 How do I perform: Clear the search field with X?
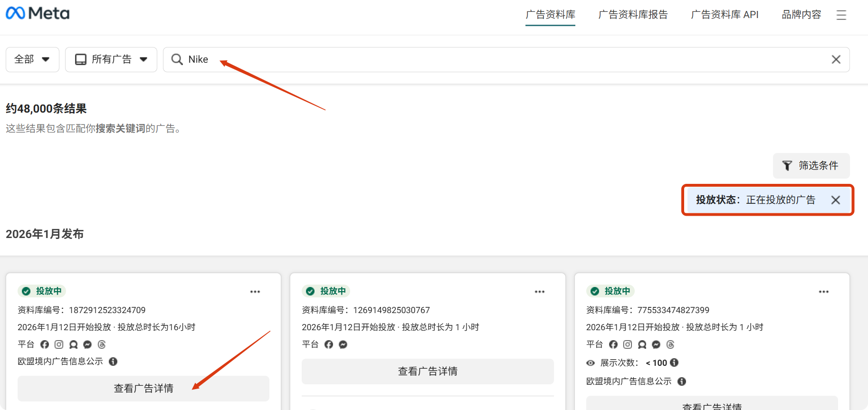pos(836,59)
